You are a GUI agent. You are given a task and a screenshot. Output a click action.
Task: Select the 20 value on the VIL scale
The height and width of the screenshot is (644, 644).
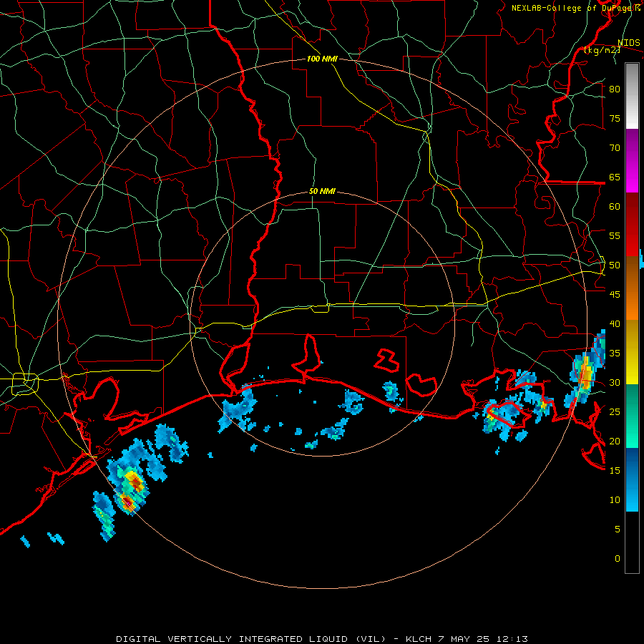[615, 441]
